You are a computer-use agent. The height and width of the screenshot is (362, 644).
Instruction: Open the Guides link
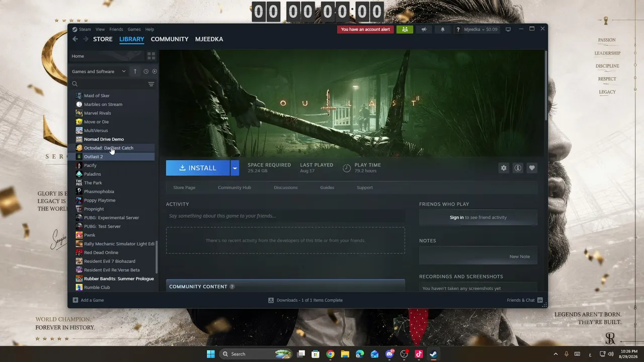click(x=327, y=188)
